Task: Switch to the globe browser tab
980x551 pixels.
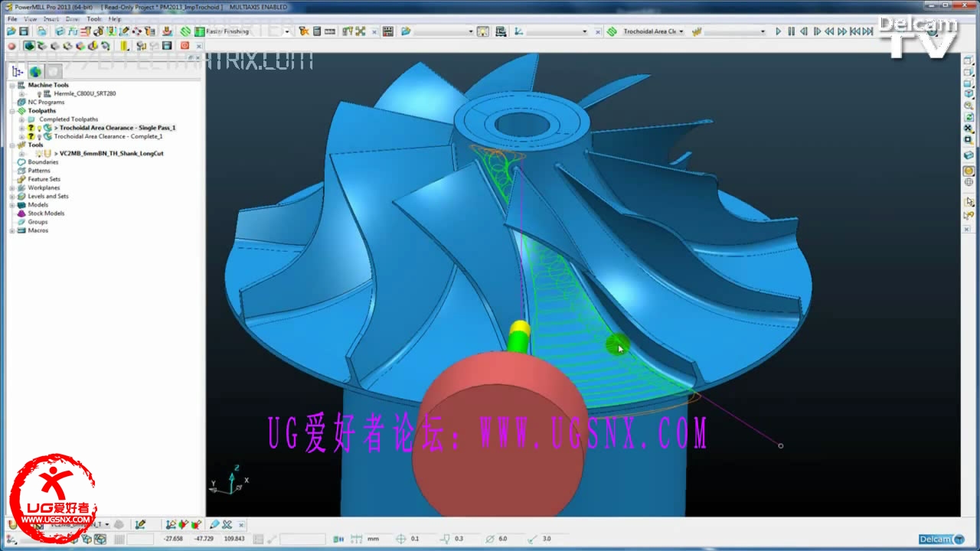Action: click(x=35, y=71)
